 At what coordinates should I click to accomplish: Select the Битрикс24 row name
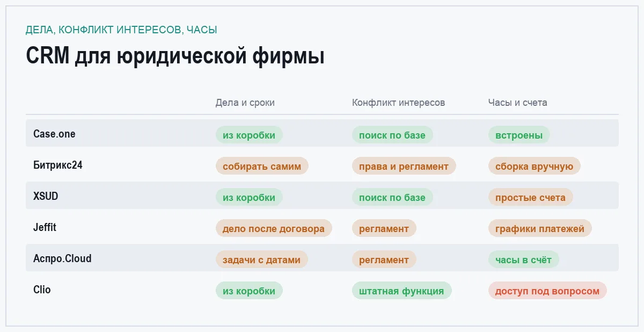58,165
